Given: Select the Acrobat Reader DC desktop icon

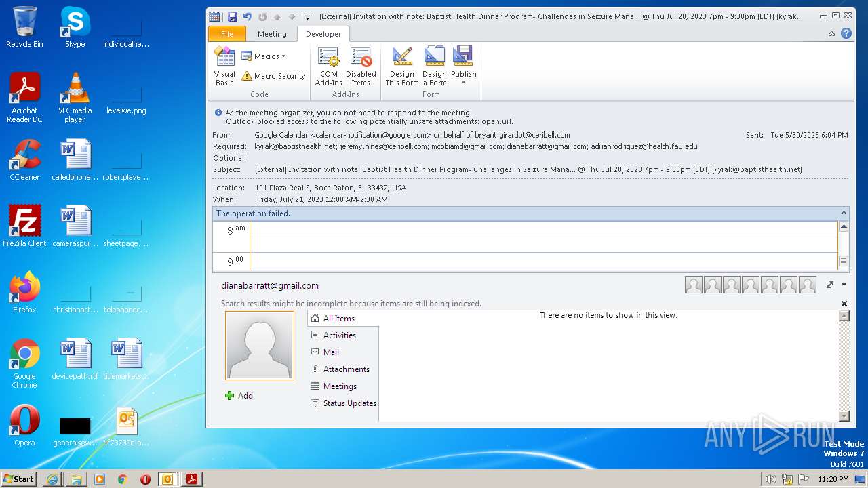Looking at the screenshot, I should click(x=24, y=98).
